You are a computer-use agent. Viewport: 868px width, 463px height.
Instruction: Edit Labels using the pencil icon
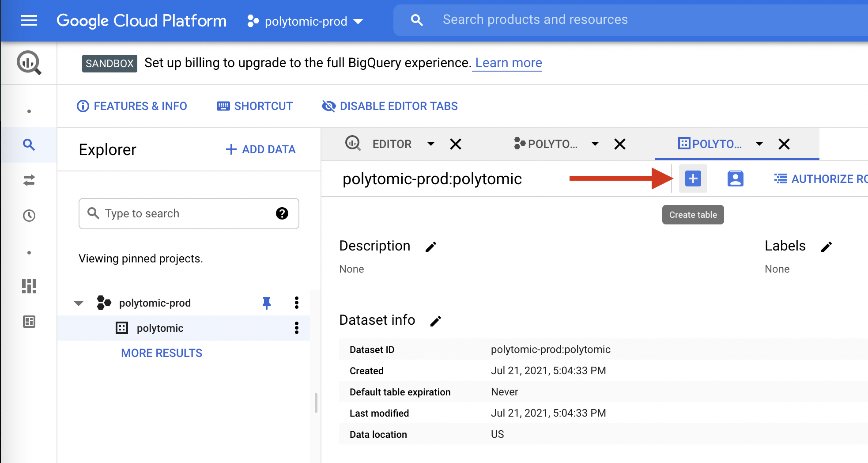(x=826, y=247)
